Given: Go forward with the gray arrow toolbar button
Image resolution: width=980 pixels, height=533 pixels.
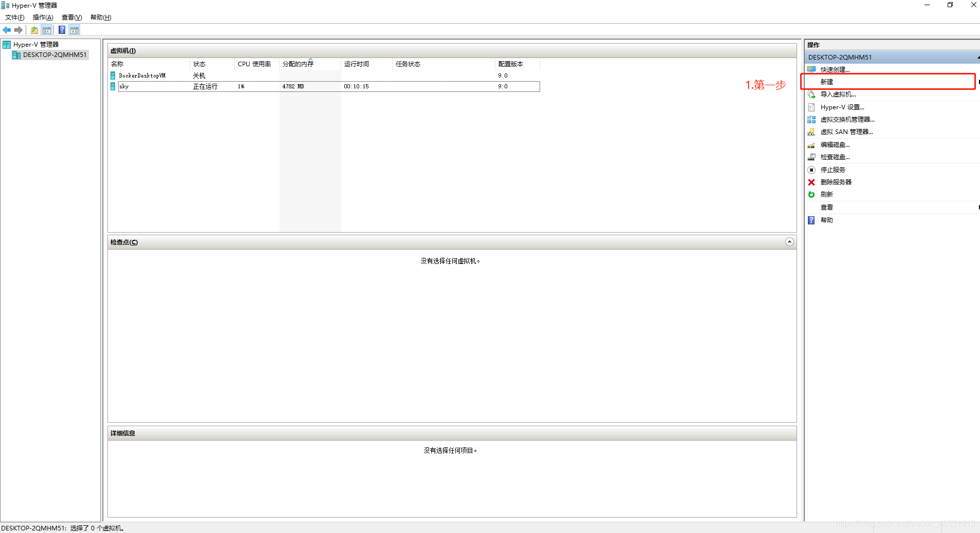Looking at the screenshot, I should tap(19, 30).
